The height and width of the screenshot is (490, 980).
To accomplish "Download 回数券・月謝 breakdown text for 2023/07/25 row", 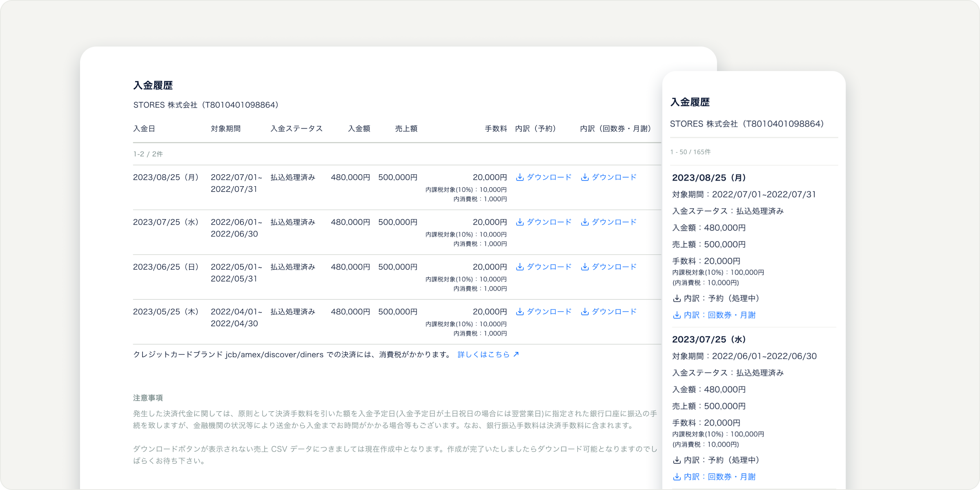I will (x=614, y=222).
